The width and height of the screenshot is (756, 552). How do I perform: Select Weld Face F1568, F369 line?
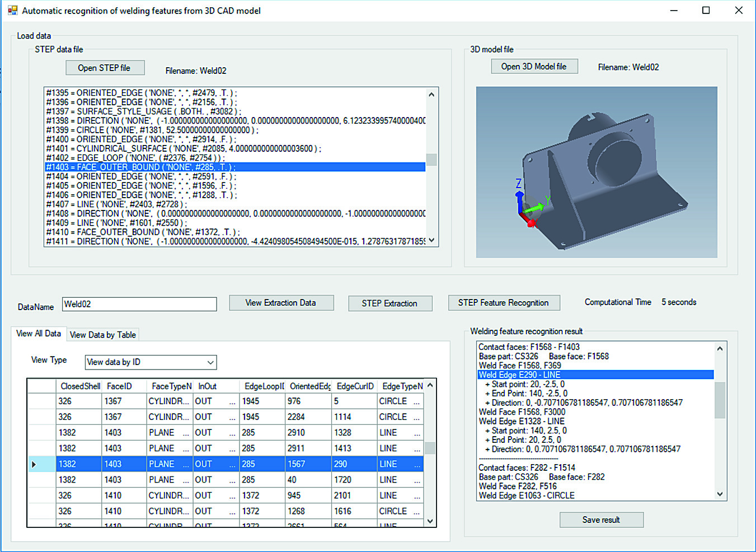click(520, 366)
